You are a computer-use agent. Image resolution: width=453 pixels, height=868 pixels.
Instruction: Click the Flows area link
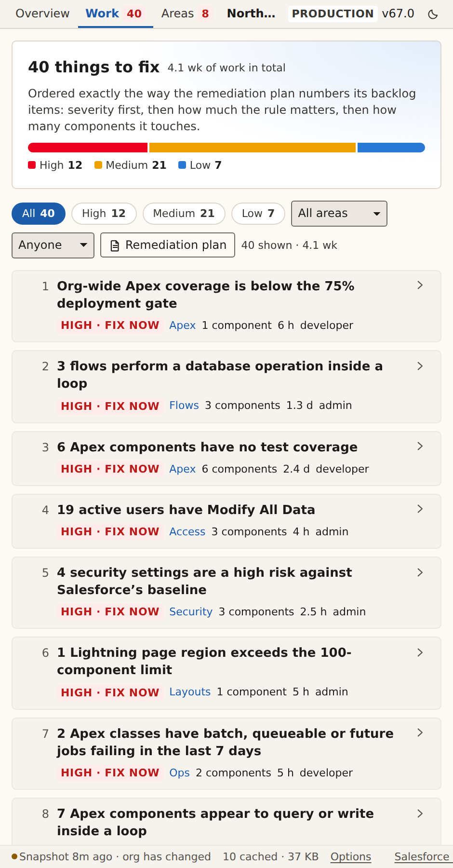[x=184, y=406]
